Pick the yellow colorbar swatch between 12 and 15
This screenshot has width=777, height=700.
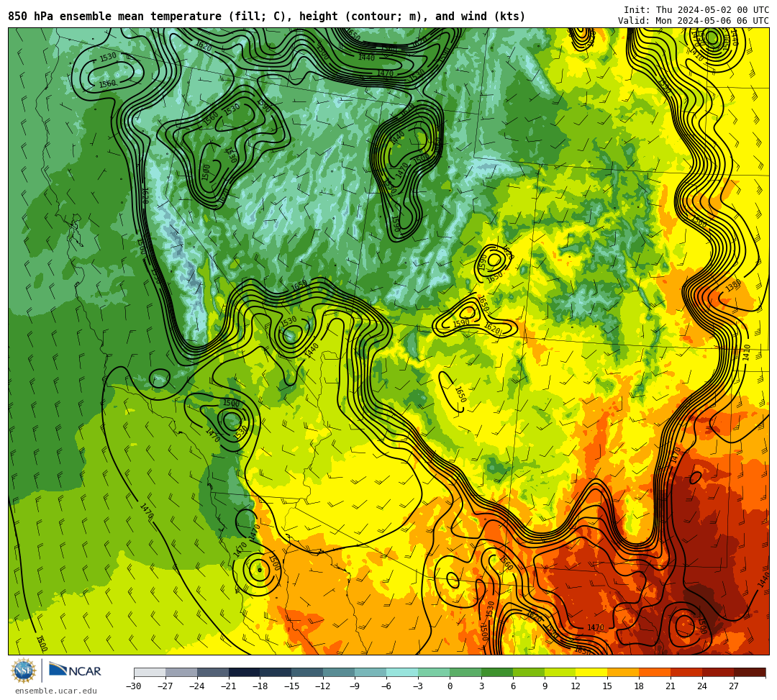click(592, 672)
